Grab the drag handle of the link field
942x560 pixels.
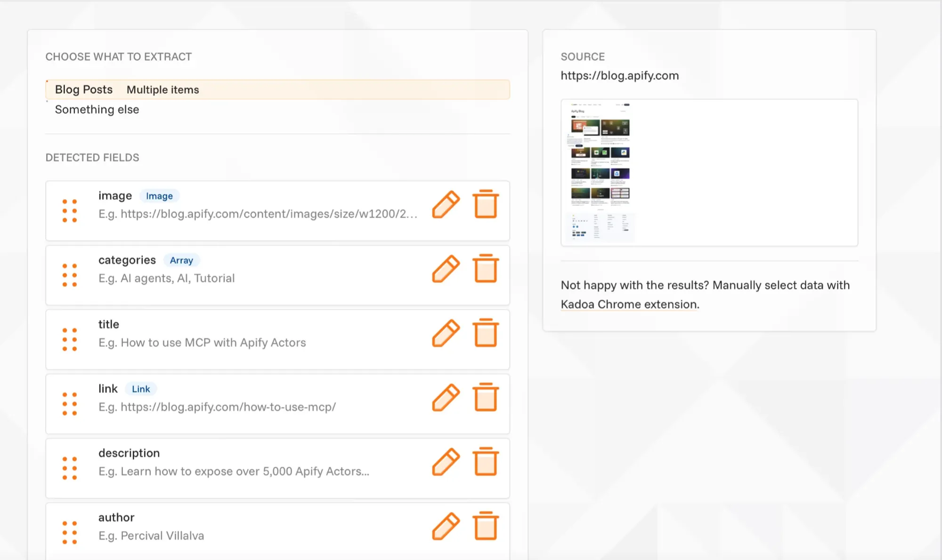[x=70, y=404]
